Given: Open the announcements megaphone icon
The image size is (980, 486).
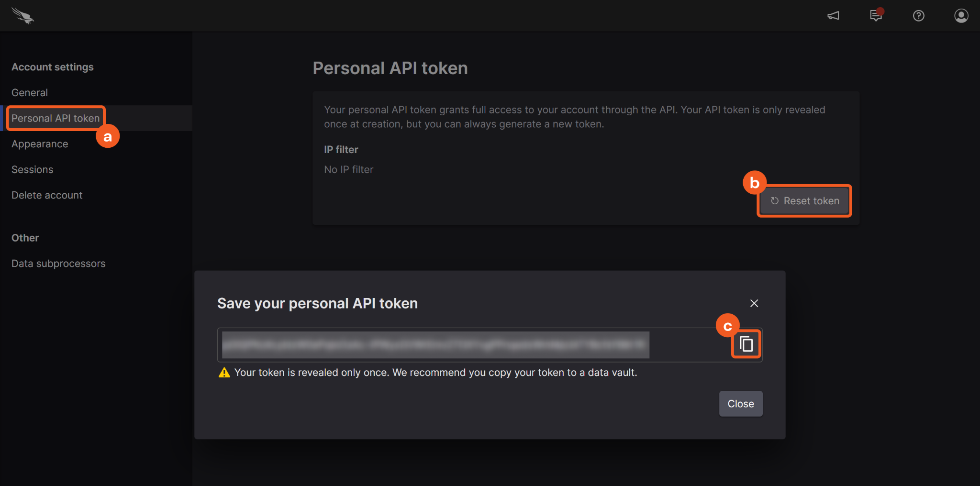Looking at the screenshot, I should click(833, 16).
